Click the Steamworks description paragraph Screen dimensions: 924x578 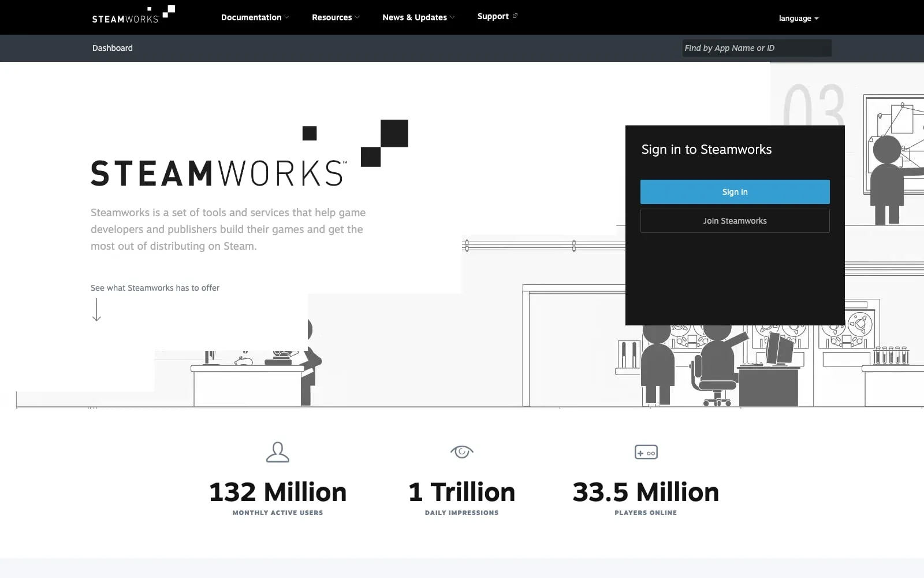point(228,229)
